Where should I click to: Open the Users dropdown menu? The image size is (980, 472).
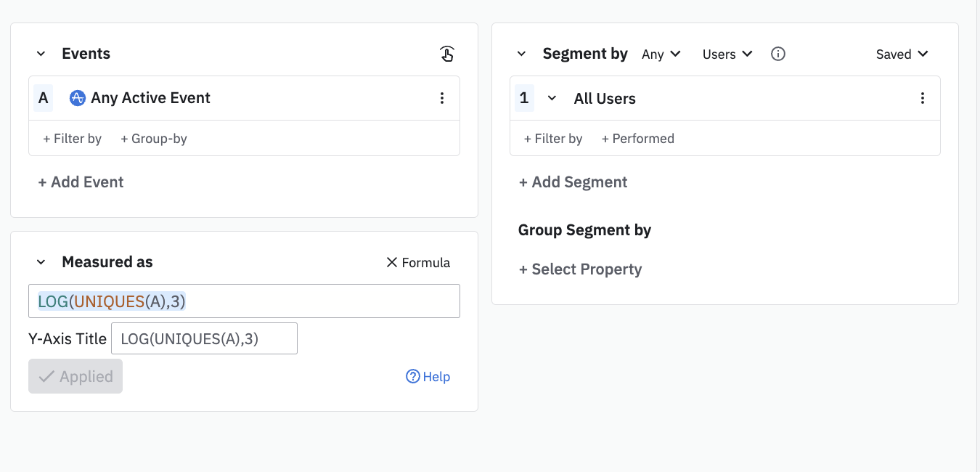[727, 54]
